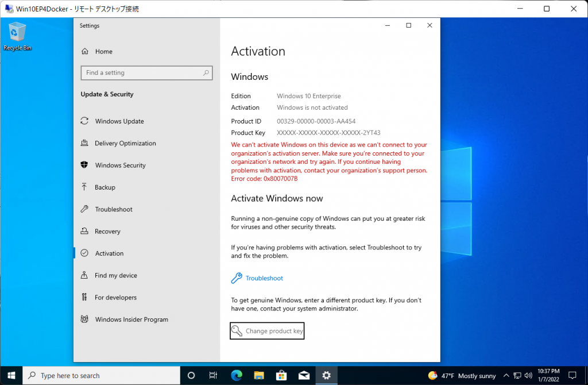The height and width of the screenshot is (385, 588).
Task: Click the Change product key button
Action: (267, 331)
